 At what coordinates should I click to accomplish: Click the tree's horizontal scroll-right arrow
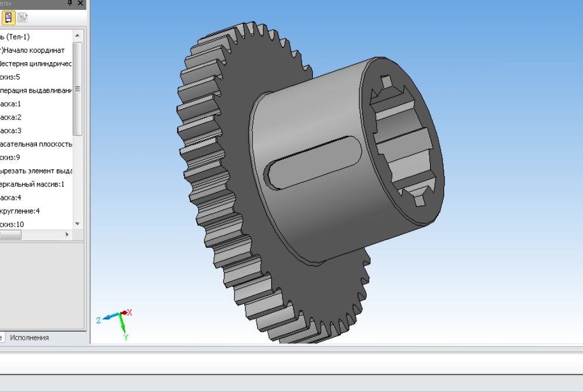[67, 234]
